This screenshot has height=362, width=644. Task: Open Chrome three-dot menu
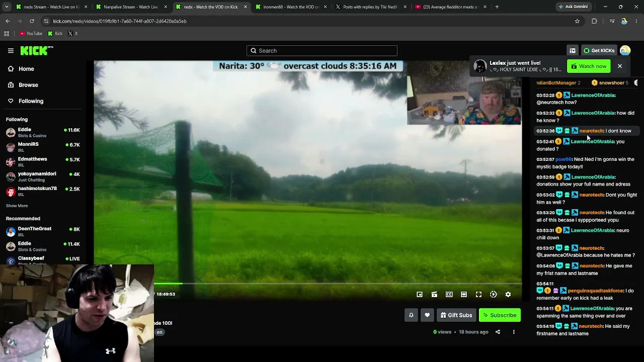point(636,21)
